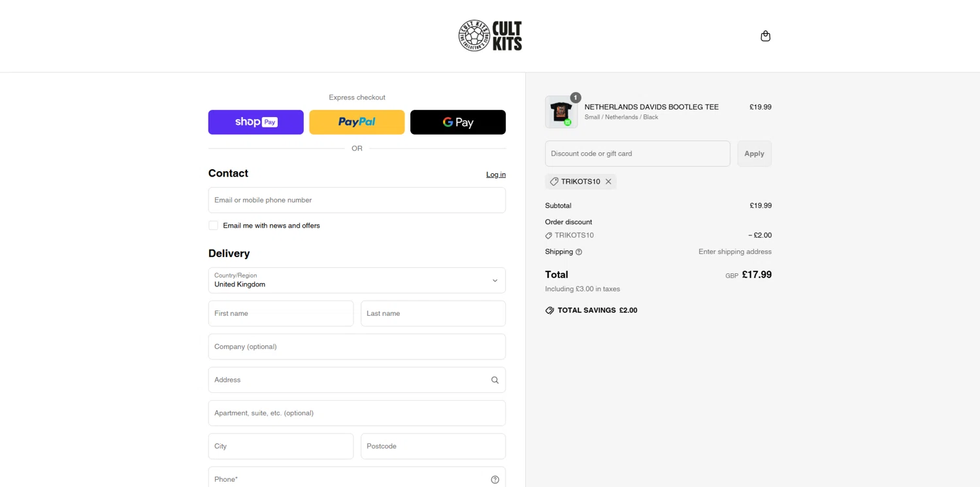Click the Shipping help question mark icon
Viewport: 980px width, 487px height.
click(x=579, y=252)
